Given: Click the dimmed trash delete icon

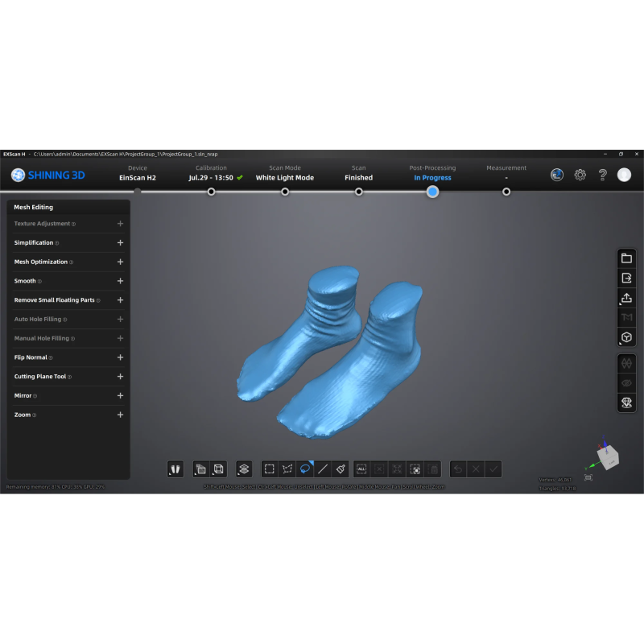Looking at the screenshot, I should click(x=433, y=469).
